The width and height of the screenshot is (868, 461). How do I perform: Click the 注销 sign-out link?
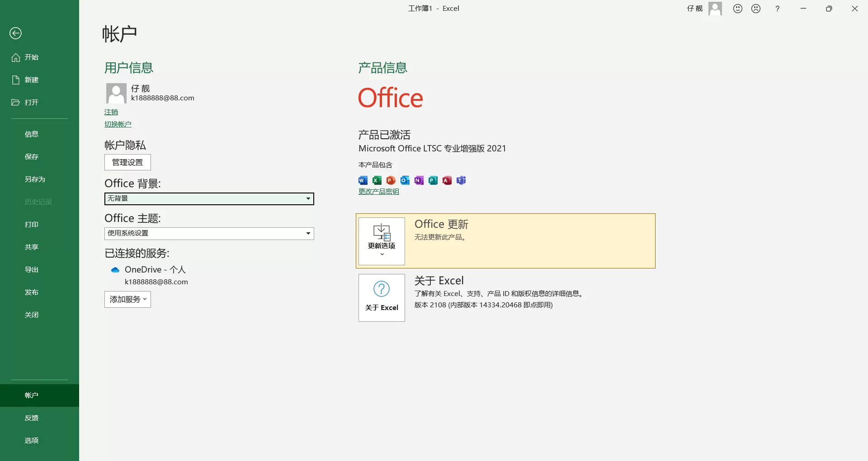click(x=111, y=112)
